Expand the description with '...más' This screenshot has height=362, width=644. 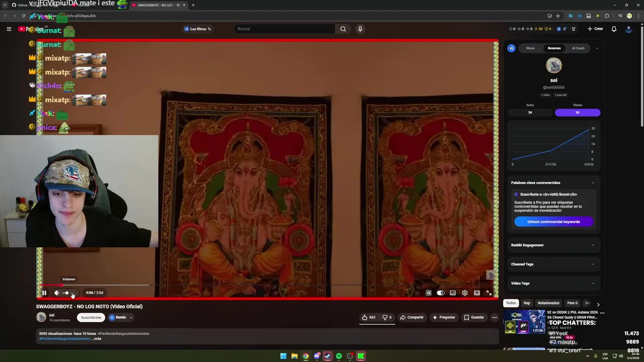click(x=96, y=339)
